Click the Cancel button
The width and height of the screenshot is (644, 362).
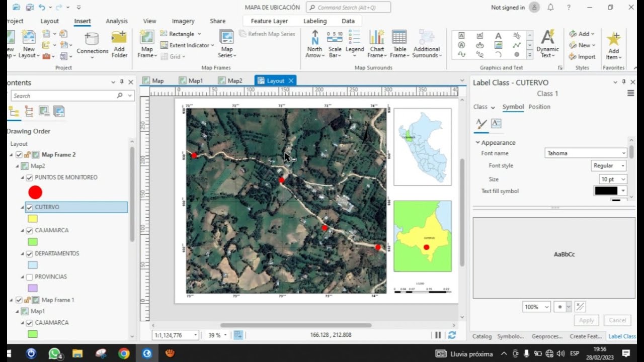[x=617, y=320]
